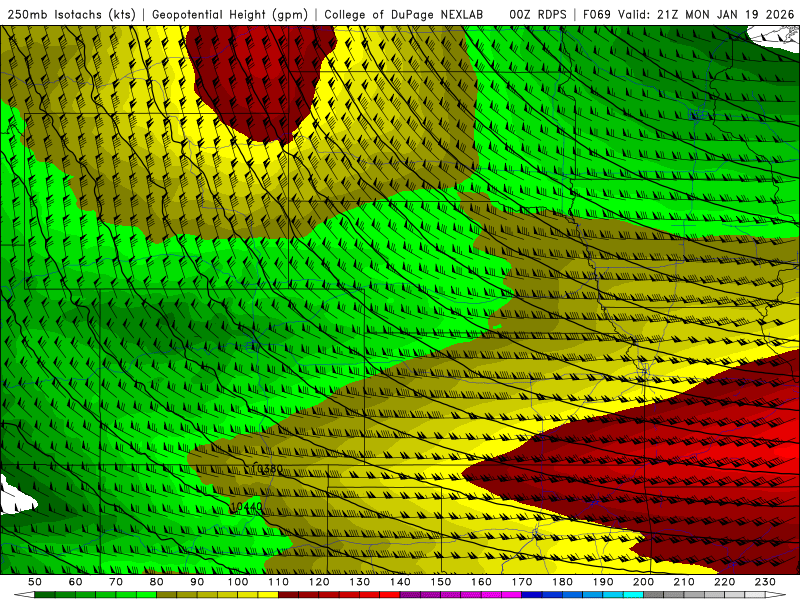
Task: Click the 160 value on the color scale
Action: tap(481, 582)
